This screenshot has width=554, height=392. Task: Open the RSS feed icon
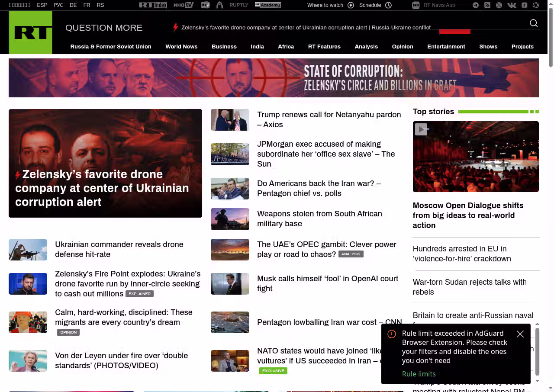(x=487, y=5)
